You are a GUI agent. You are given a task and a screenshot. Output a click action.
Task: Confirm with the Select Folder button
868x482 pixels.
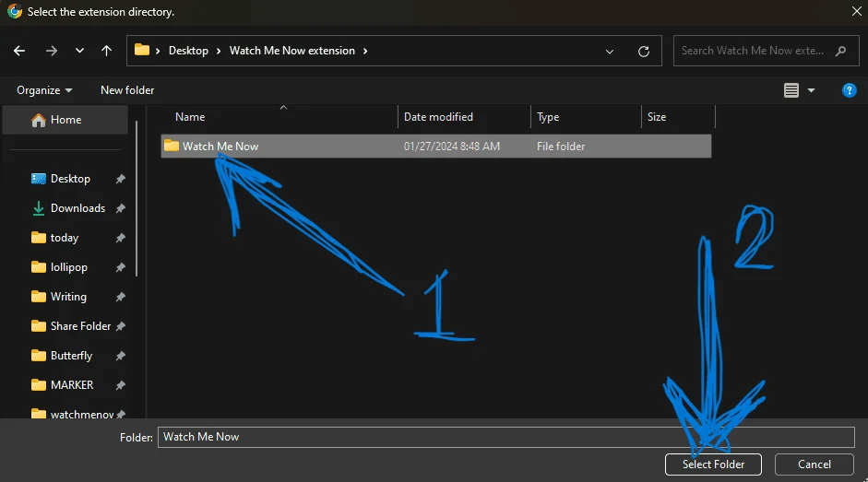tap(713, 464)
